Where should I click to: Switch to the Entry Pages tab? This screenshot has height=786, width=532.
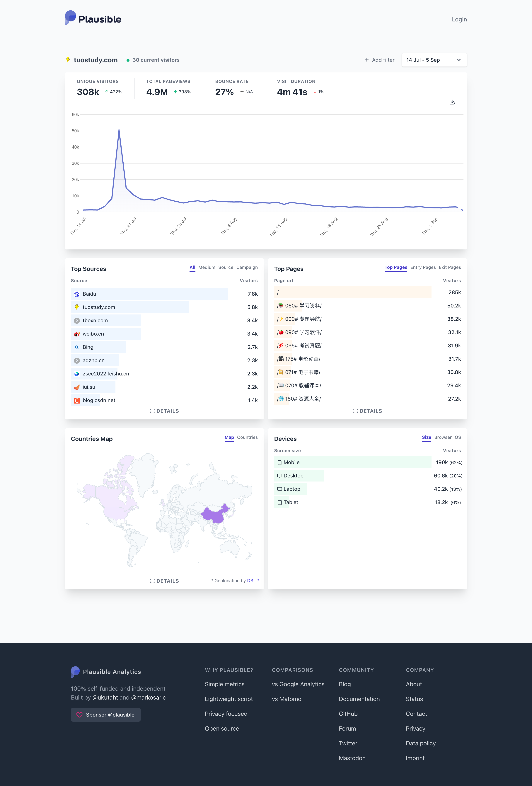[x=423, y=267]
